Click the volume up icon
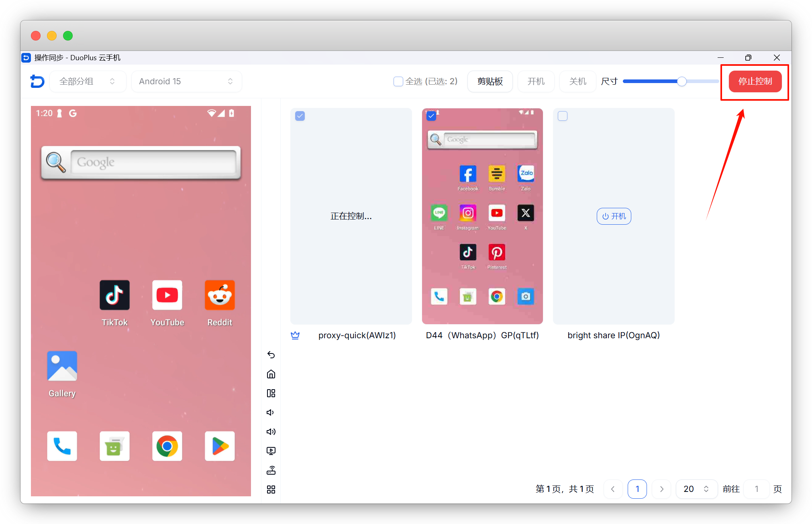The height and width of the screenshot is (524, 812). coord(271,432)
